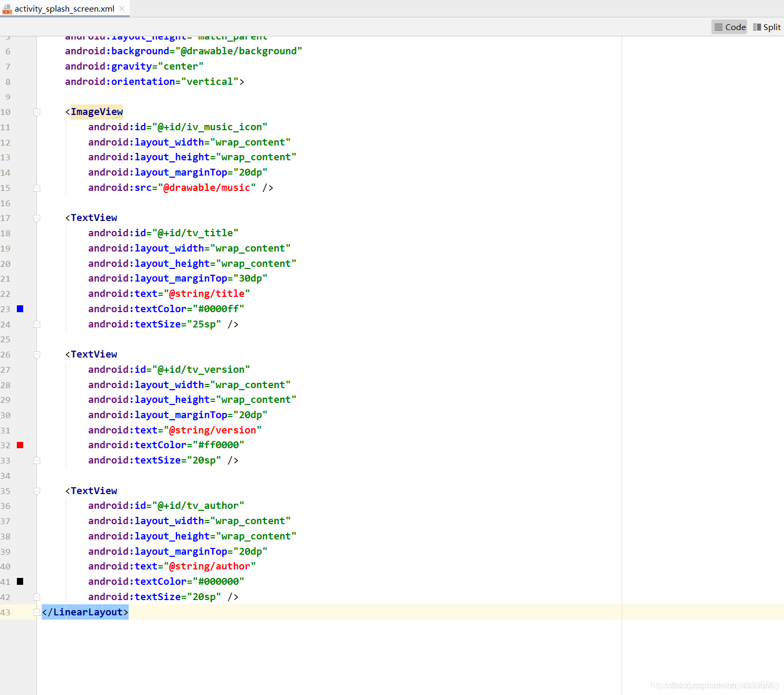784x695 pixels.
Task: Click the closing </LinearLayout> tag
Action: 85,612
